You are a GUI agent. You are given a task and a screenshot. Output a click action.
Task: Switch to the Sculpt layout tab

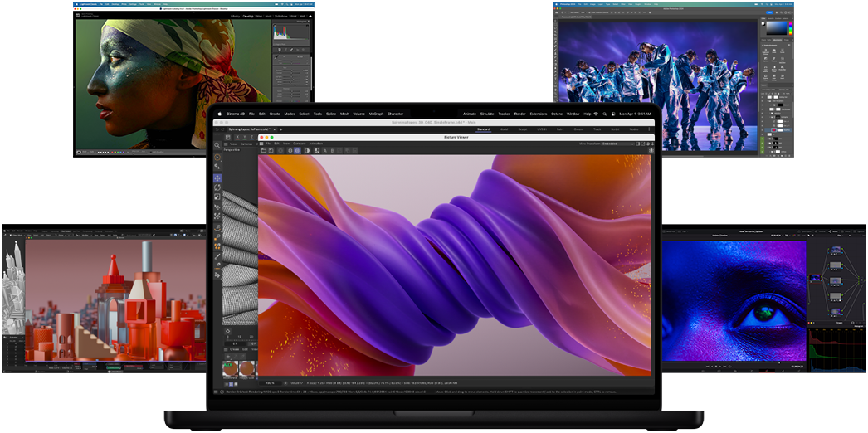click(x=523, y=129)
